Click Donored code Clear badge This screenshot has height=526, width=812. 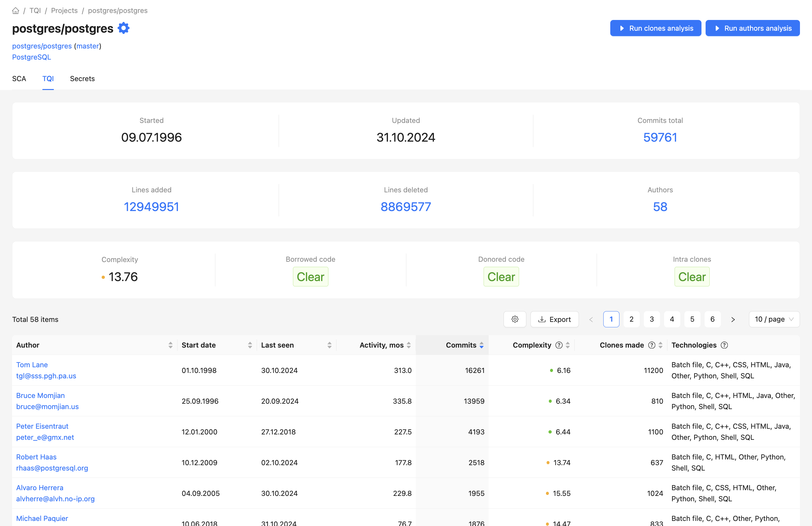(x=501, y=277)
